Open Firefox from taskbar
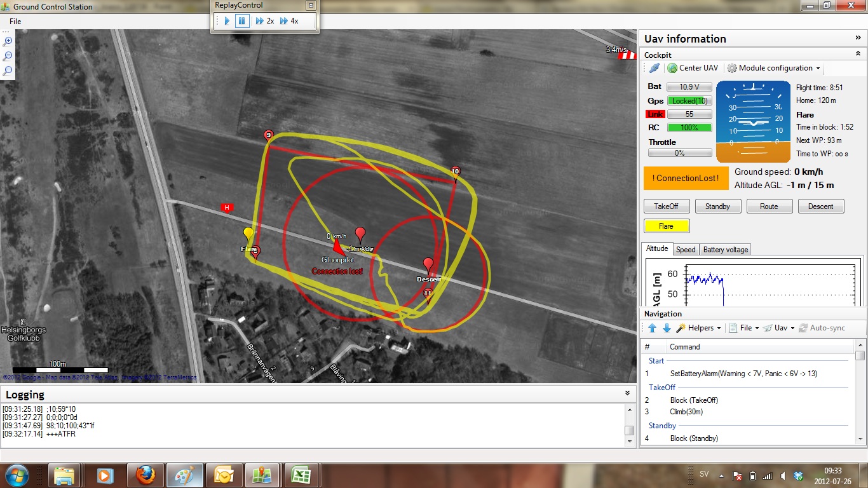Screen dimensions: 868x488 pos(146,475)
